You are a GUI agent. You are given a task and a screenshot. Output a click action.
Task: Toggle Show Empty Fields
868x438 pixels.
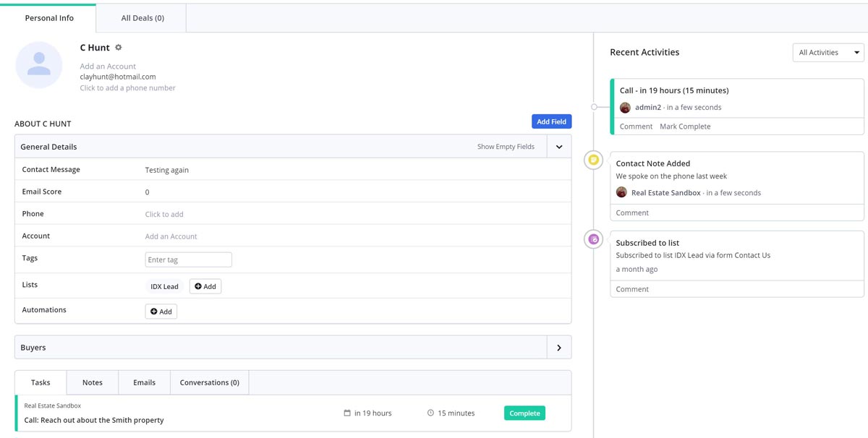[506, 147]
